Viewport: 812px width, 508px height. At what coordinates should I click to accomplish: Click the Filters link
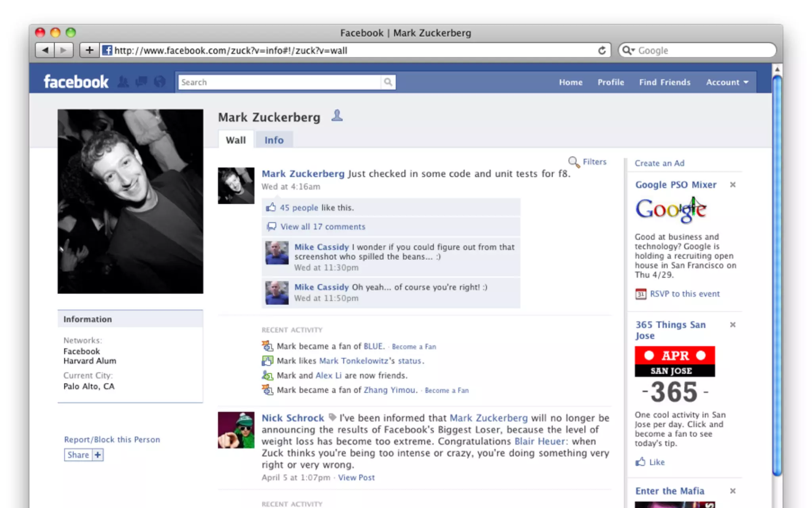point(594,162)
